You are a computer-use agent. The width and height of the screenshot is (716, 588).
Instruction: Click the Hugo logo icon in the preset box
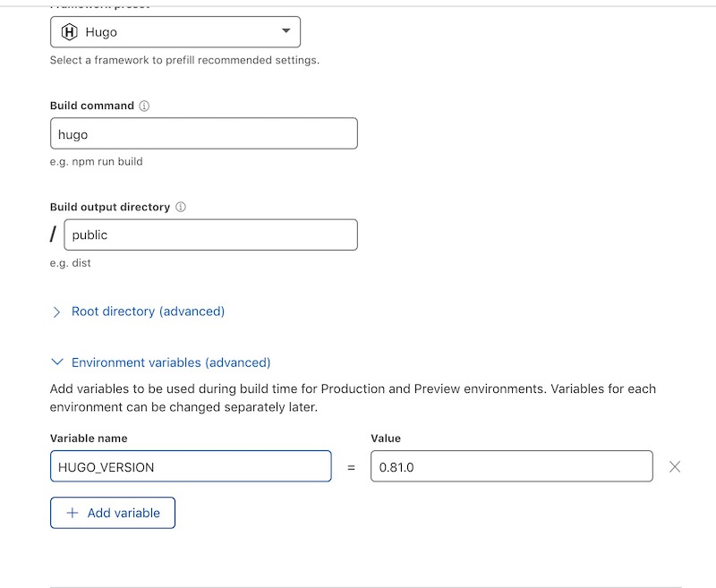(x=70, y=32)
